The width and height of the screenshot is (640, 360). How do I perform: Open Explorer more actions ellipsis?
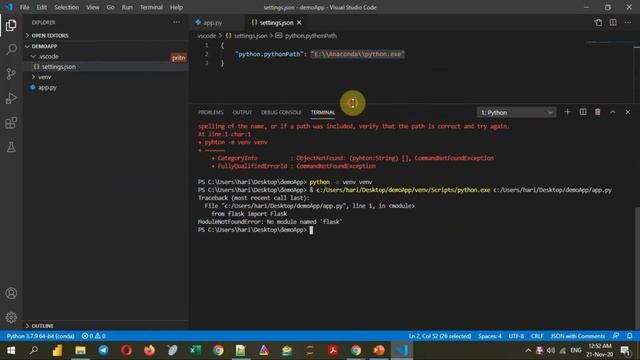176,22
